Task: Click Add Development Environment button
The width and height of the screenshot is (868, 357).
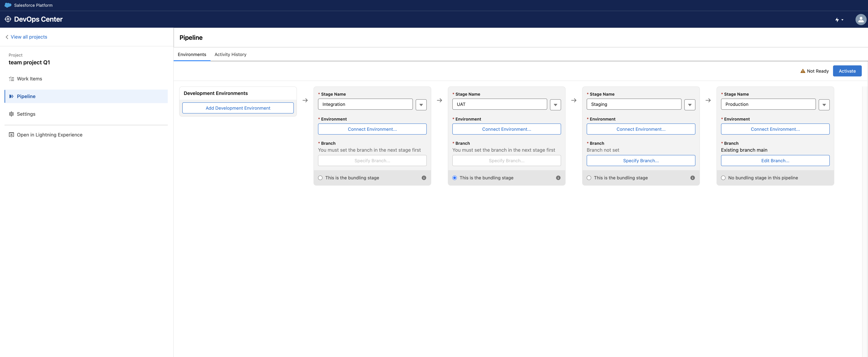Action: tap(238, 108)
